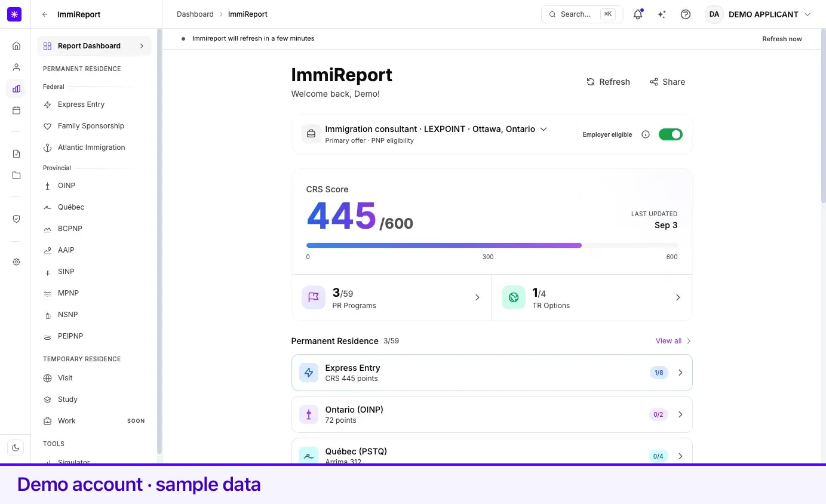The image size is (826, 504).
Task: Click the CRS 445 points subtitle
Action: pyautogui.click(x=351, y=379)
